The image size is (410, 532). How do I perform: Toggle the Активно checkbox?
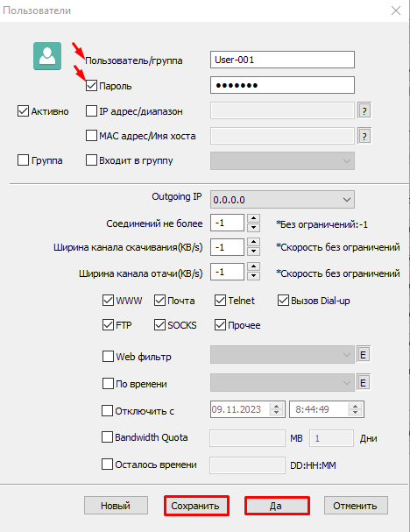coord(23,111)
